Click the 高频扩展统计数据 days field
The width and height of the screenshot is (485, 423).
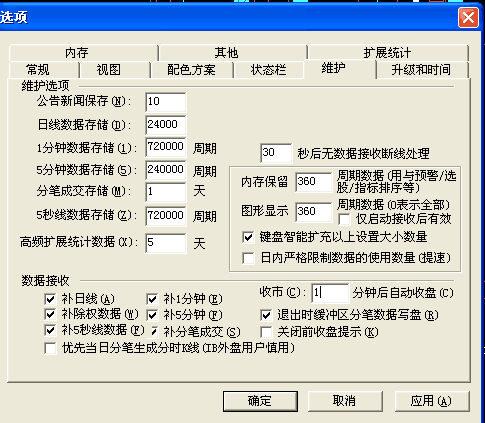tap(166, 243)
